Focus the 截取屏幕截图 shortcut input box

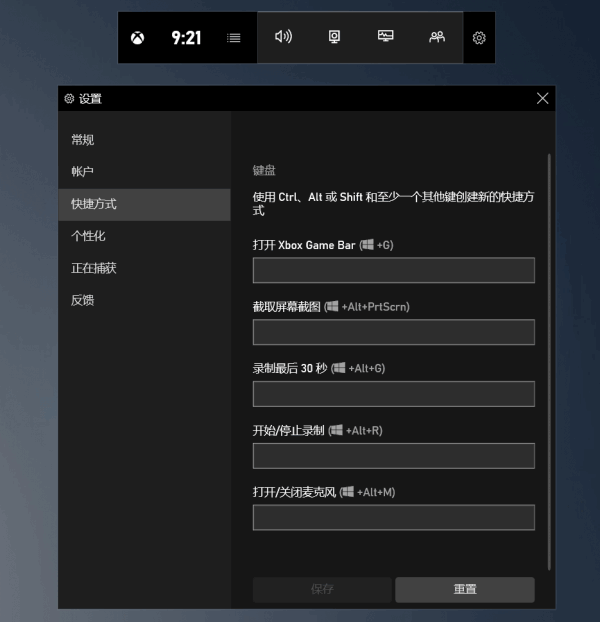pos(393,333)
